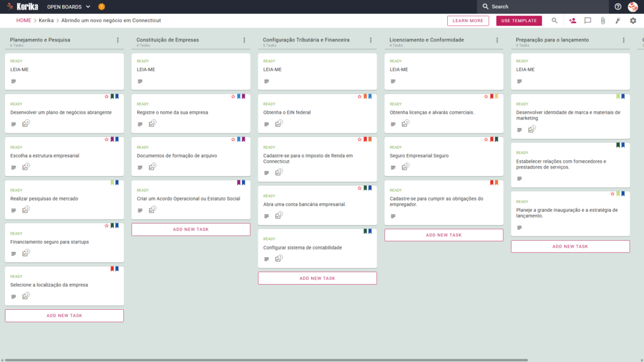Open details icon on Estabelecer relações card
This screenshot has width=644, height=362.
tap(519, 178)
